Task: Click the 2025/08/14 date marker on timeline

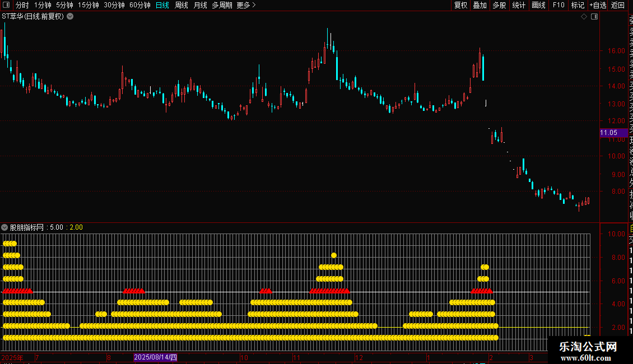Action: (x=155, y=358)
